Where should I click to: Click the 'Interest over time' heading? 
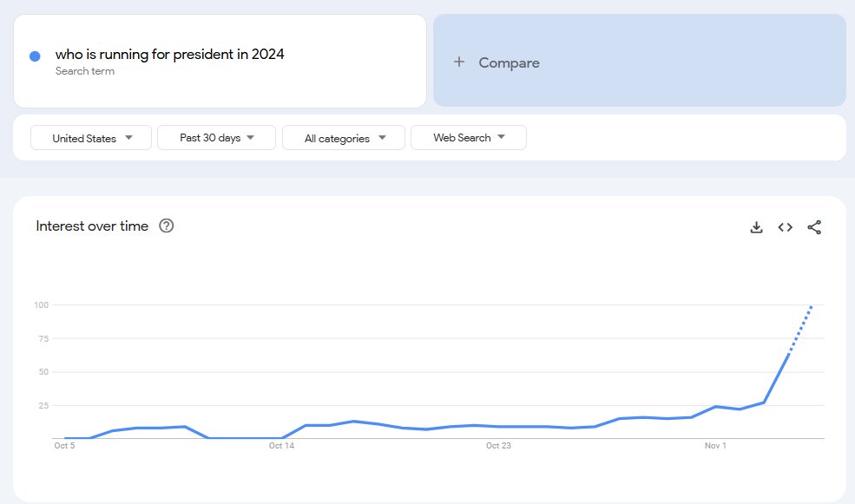(92, 226)
